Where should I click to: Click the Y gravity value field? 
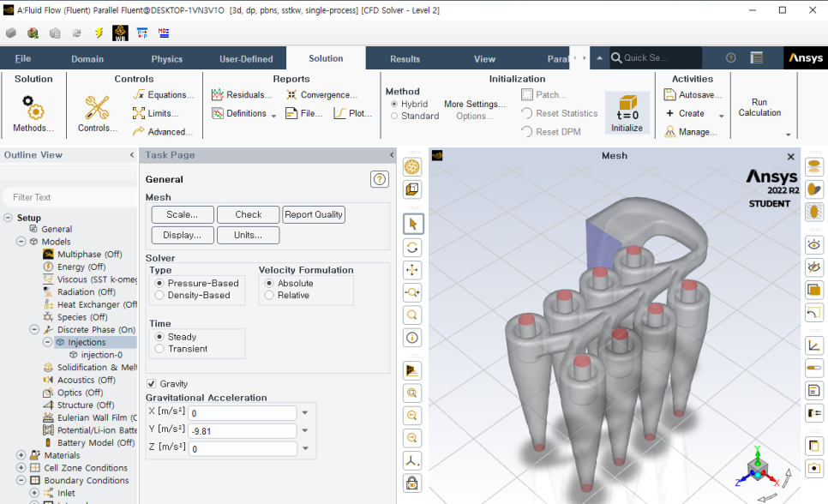243,431
